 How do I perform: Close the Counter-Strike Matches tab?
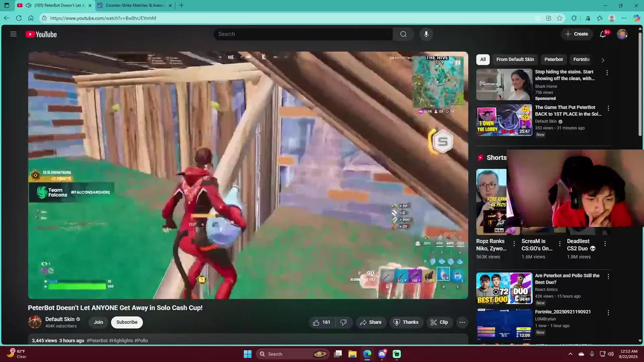(170, 6)
